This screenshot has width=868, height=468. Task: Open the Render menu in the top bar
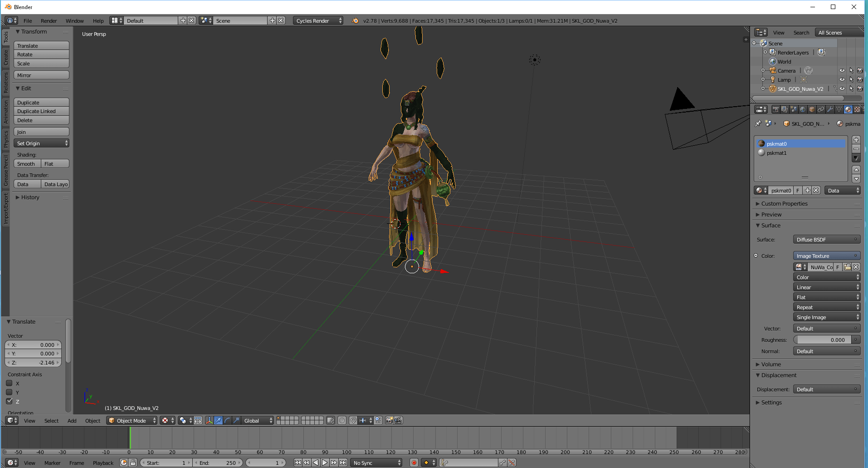click(x=49, y=20)
